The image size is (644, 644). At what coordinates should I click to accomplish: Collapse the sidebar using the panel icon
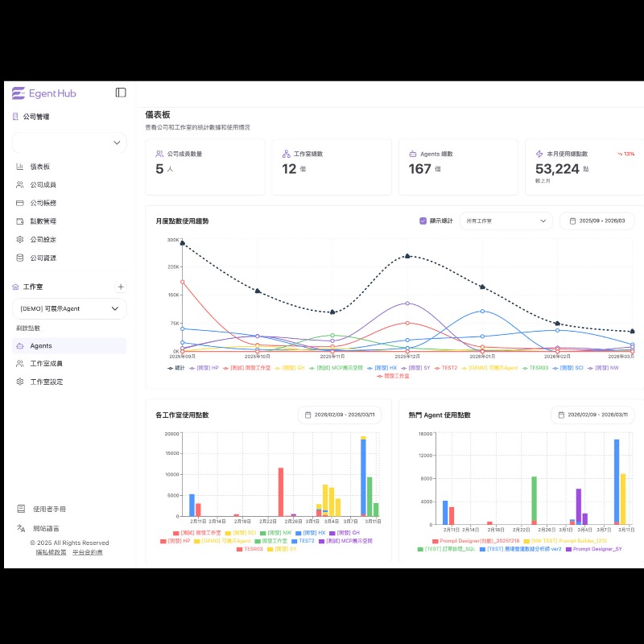click(x=121, y=92)
